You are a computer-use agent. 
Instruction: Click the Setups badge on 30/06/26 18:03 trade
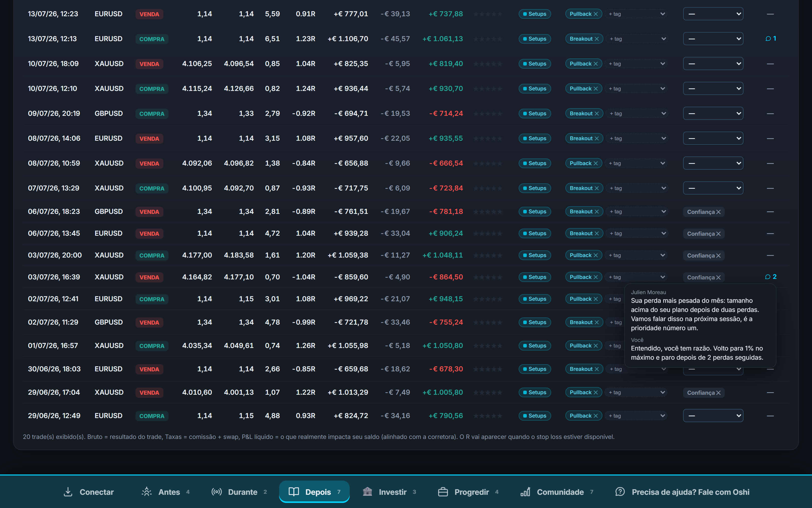click(535, 369)
